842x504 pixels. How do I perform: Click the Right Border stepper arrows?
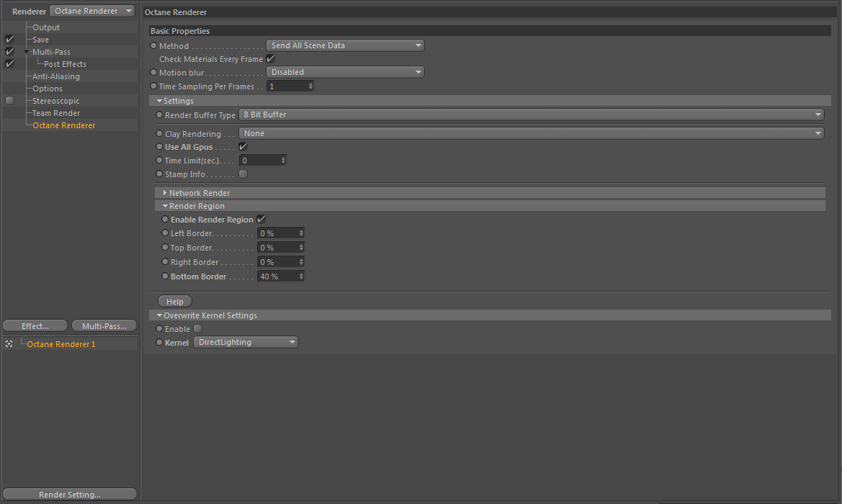tap(301, 262)
